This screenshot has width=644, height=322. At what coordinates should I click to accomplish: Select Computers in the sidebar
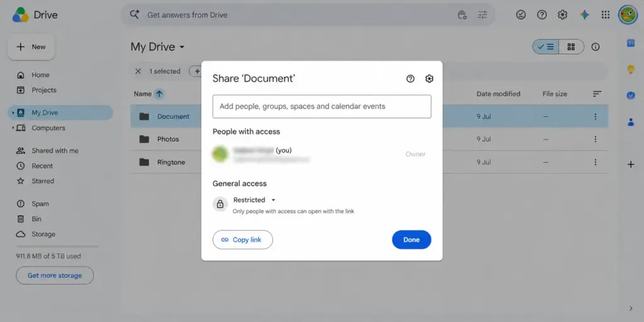(x=48, y=128)
